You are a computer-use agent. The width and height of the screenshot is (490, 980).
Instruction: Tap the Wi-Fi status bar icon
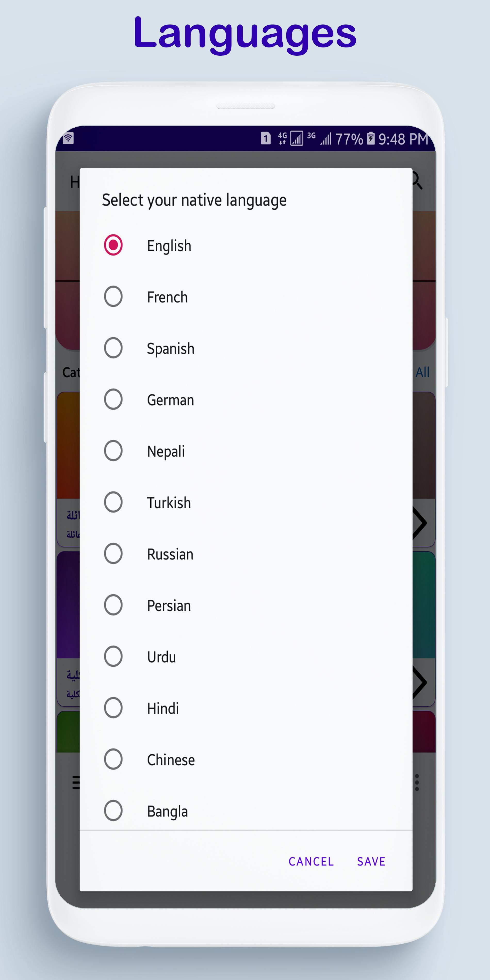(69, 138)
